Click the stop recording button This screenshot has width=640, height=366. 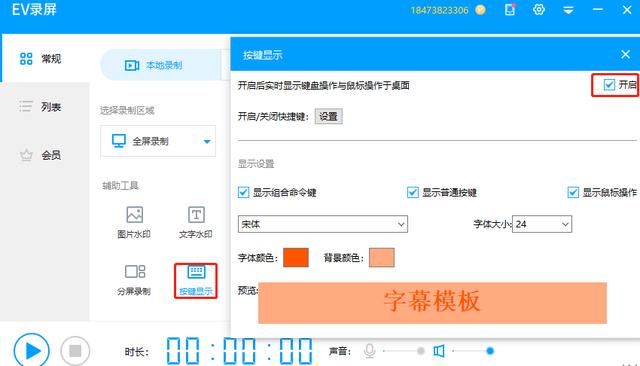(75, 351)
